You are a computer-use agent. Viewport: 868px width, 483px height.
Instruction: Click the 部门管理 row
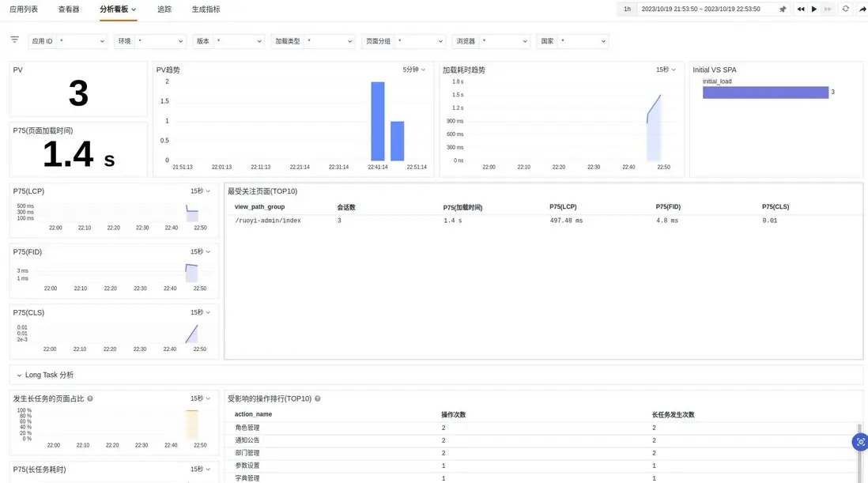click(x=542, y=453)
